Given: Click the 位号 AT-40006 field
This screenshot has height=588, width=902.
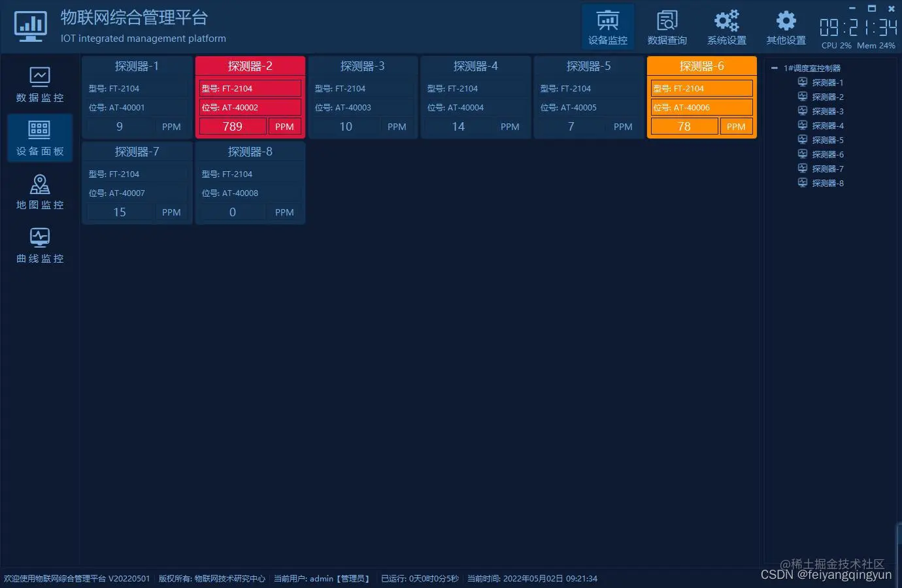Looking at the screenshot, I should pyautogui.click(x=702, y=107).
